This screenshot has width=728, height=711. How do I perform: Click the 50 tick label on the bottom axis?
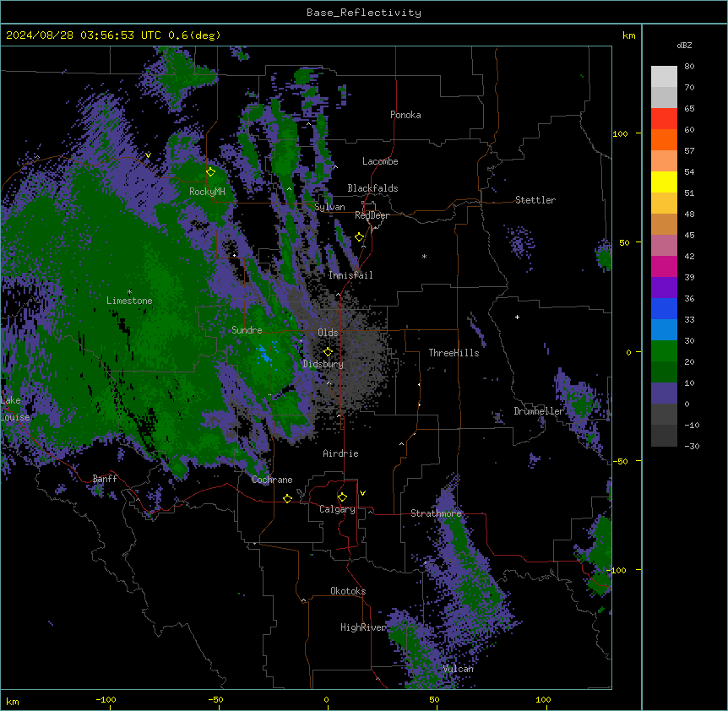(434, 699)
